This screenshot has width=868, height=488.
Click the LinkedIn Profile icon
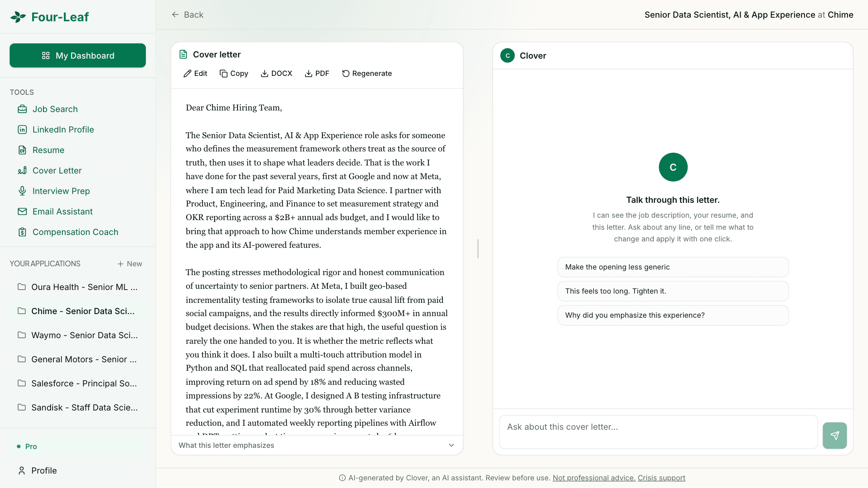[x=23, y=130]
